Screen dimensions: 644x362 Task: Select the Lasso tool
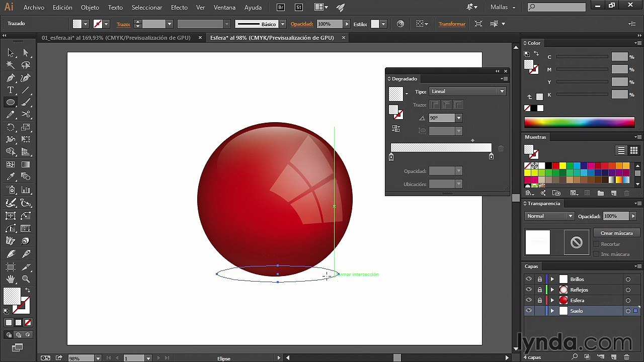(x=26, y=65)
